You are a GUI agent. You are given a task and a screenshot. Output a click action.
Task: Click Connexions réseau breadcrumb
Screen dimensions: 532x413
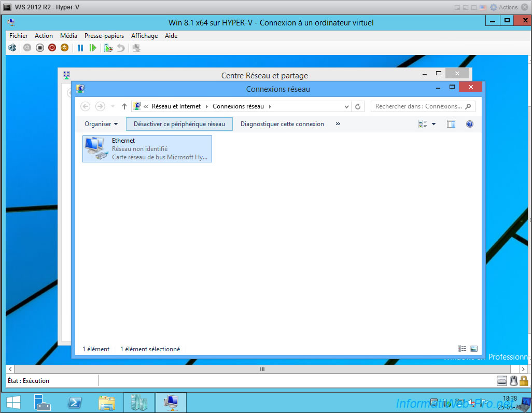click(x=238, y=106)
